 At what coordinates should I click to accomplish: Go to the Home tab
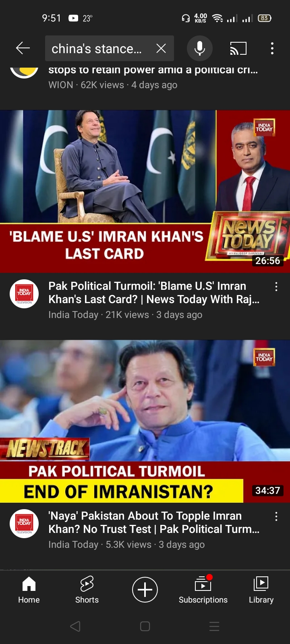(29, 590)
